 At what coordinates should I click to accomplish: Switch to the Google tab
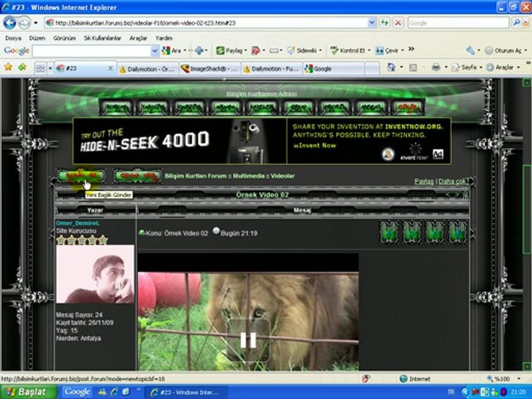(334, 69)
